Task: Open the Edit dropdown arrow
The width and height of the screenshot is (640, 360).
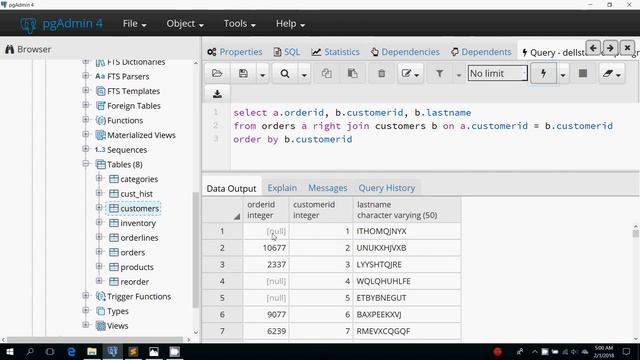Action: coord(417,75)
